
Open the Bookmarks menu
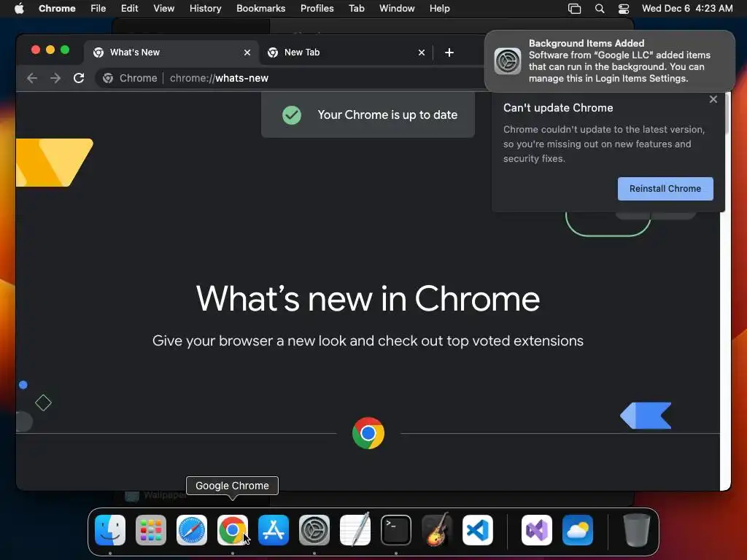(x=260, y=9)
